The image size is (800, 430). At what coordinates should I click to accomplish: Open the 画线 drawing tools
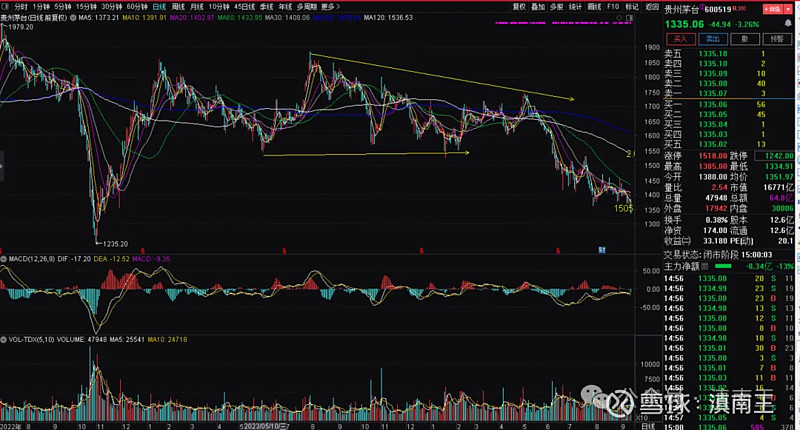coord(594,7)
